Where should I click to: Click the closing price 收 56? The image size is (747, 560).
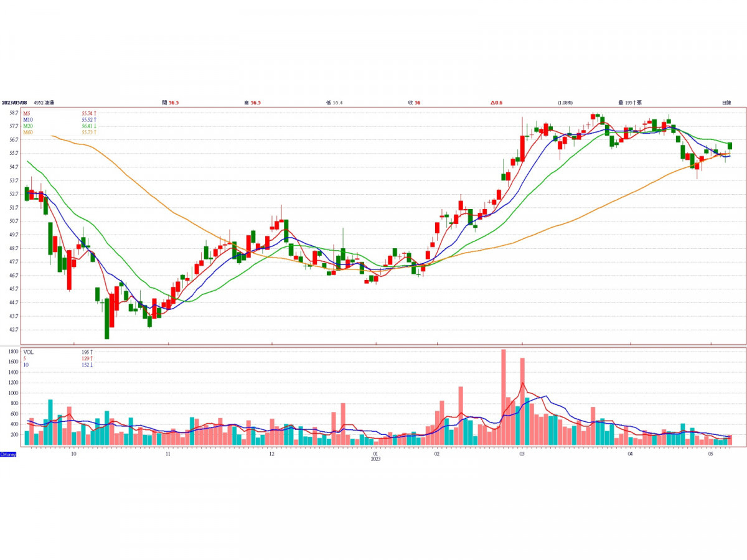click(x=414, y=103)
